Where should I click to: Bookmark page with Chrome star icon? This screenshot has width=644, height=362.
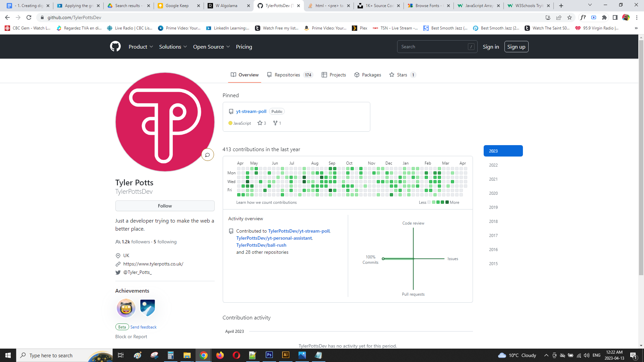tap(570, 17)
